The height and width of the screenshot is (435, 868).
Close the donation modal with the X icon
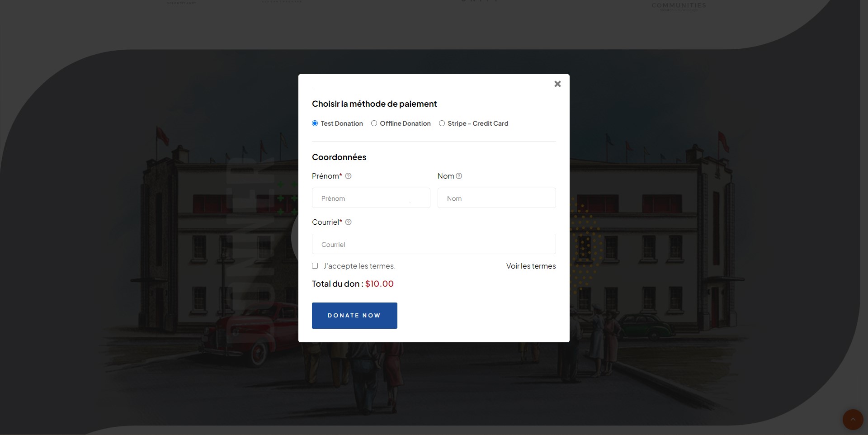(x=557, y=84)
